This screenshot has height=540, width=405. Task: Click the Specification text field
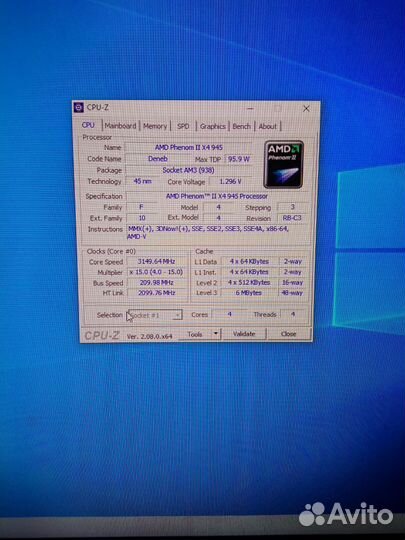pyautogui.click(x=217, y=196)
